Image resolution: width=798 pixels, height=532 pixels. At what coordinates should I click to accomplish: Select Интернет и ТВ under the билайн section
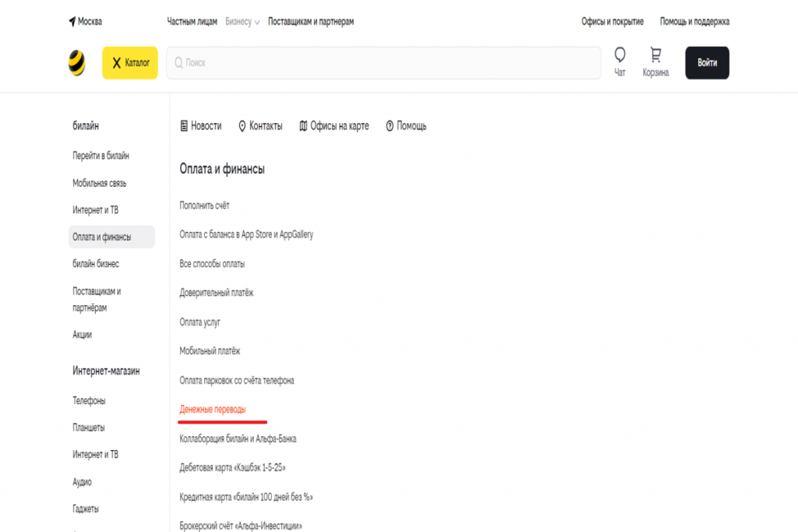[95, 210]
